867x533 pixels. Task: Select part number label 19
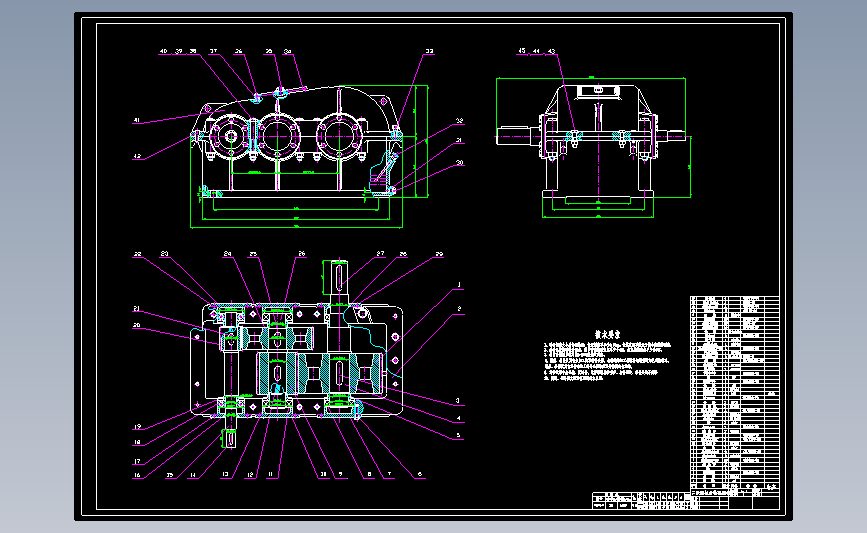[x=137, y=427]
